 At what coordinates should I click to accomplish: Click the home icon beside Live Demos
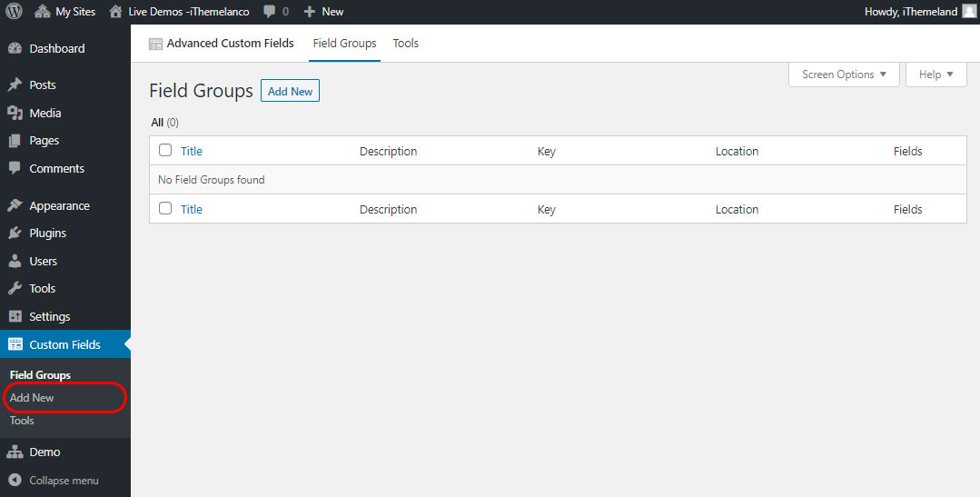coord(115,11)
